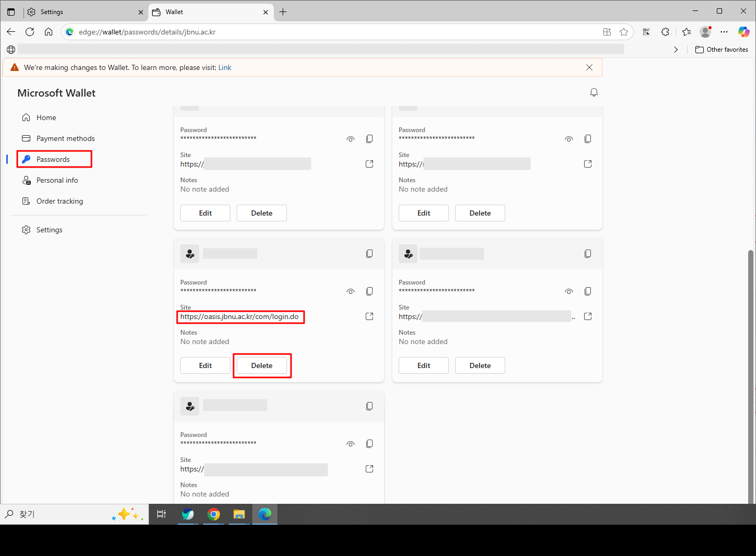The height and width of the screenshot is (556, 756).
Task: Copy password of card right of oasis card
Action: point(588,291)
